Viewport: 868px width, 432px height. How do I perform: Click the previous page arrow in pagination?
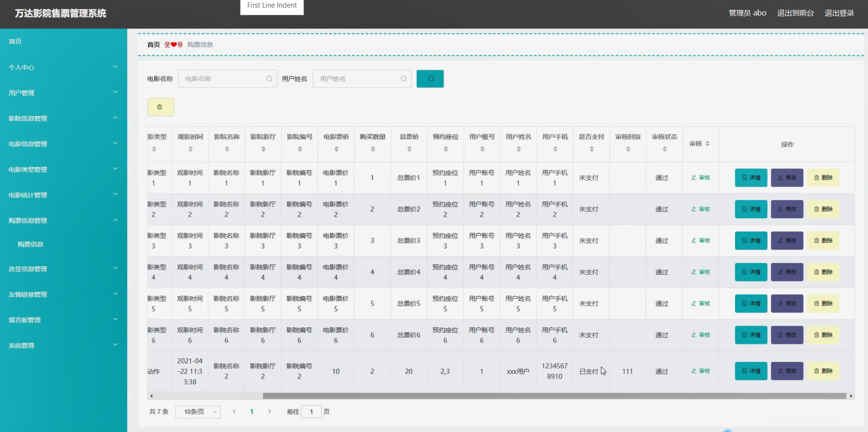pyautogui.click(x=234, y=412)
